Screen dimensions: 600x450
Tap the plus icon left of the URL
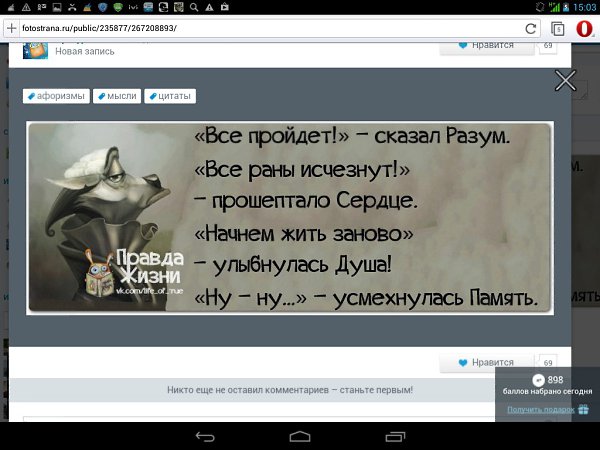tap(12, 28)
